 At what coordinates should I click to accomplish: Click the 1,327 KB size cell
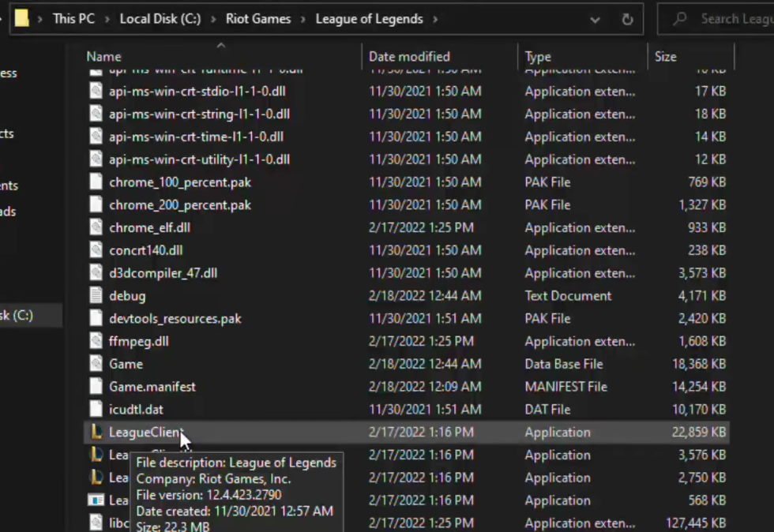click(702, 204)
